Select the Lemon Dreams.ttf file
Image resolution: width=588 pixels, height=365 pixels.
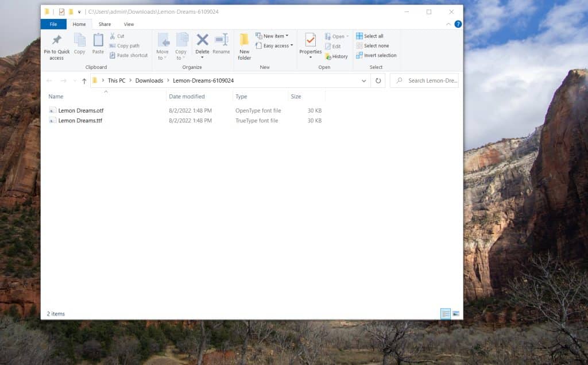tap(80, 121)
